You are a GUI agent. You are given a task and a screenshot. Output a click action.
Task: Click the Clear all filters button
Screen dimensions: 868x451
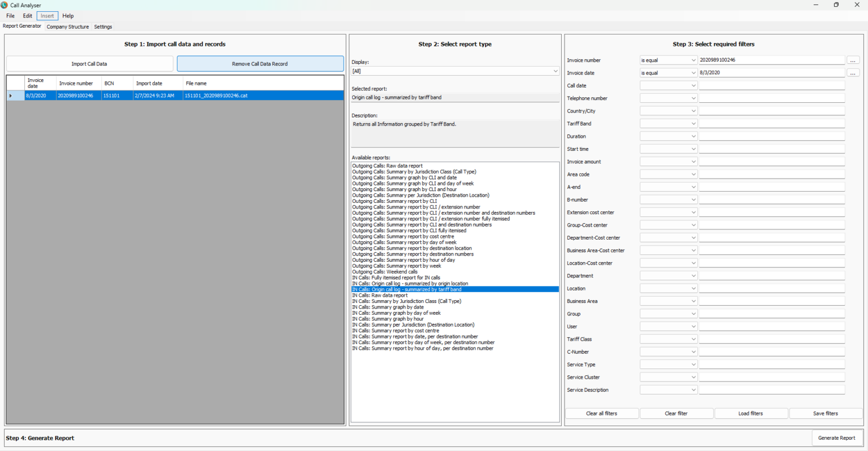pos(601,414)
